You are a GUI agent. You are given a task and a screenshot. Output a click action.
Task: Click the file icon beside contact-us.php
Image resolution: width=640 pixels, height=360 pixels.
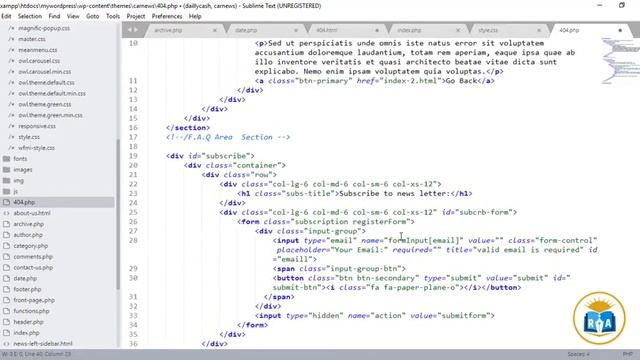(x=6, y=267)
